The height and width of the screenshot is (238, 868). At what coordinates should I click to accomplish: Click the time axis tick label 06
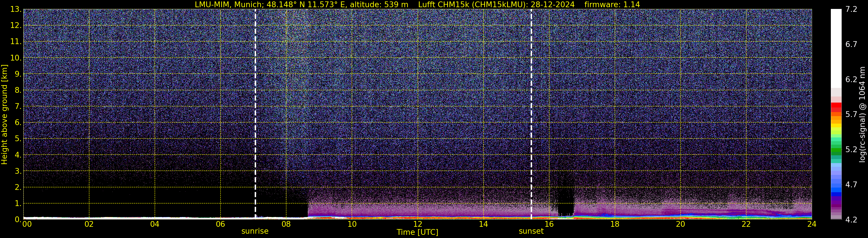point(220,224)
